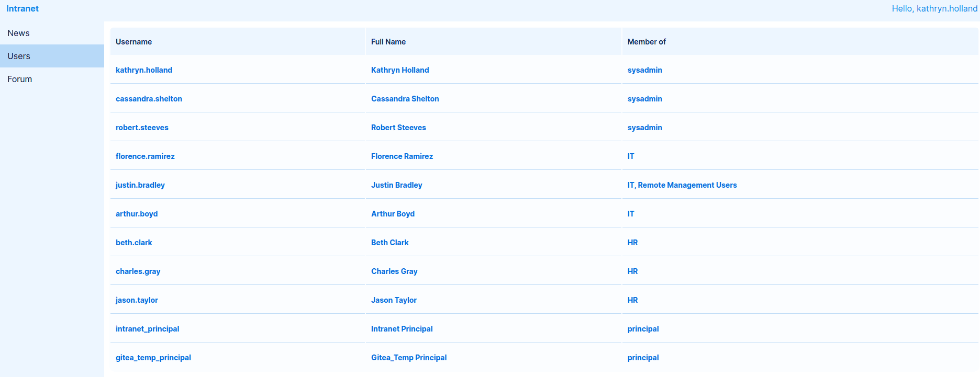Image resolution: width=980 pixels, height=377 pixels.
Task: Go to the News section
Action: click(x=18, y=33)
